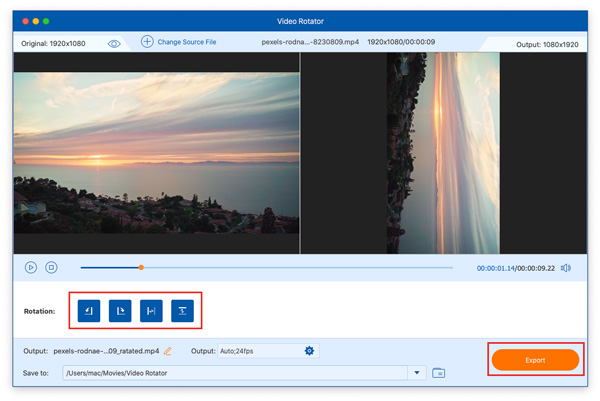Click the original video preview
Image resolution: width=600 pixels, height=401 pixels.
(x=157, y=153)
